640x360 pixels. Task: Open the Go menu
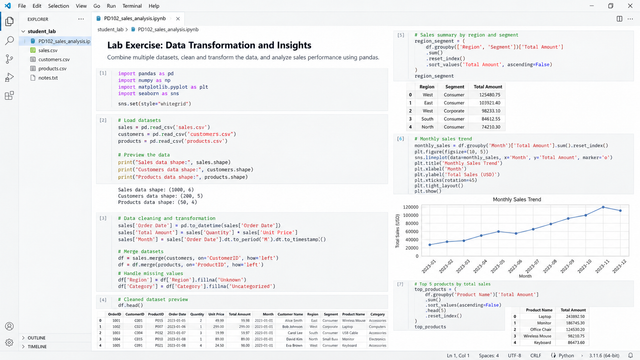coord(96,6)
